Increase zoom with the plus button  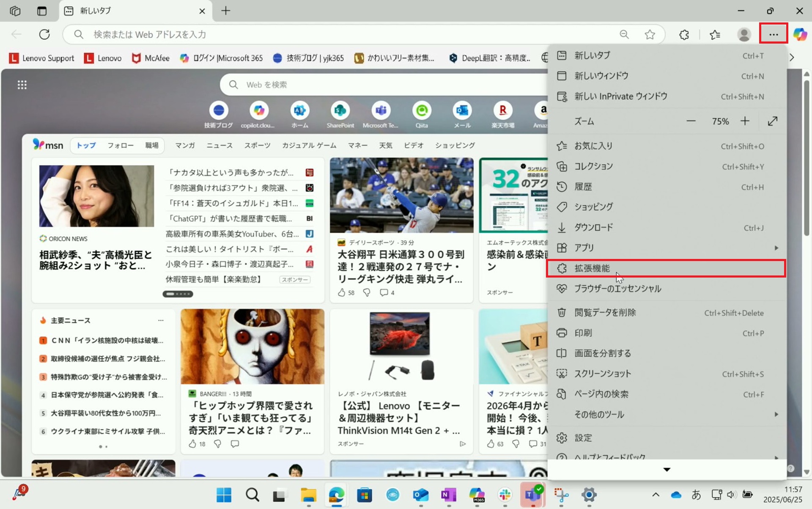click(745, 121)
